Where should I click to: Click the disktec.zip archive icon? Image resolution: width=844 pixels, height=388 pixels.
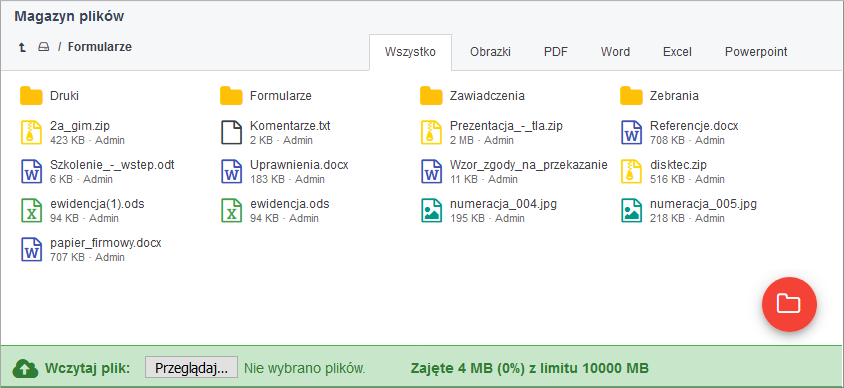click(631, 171)
